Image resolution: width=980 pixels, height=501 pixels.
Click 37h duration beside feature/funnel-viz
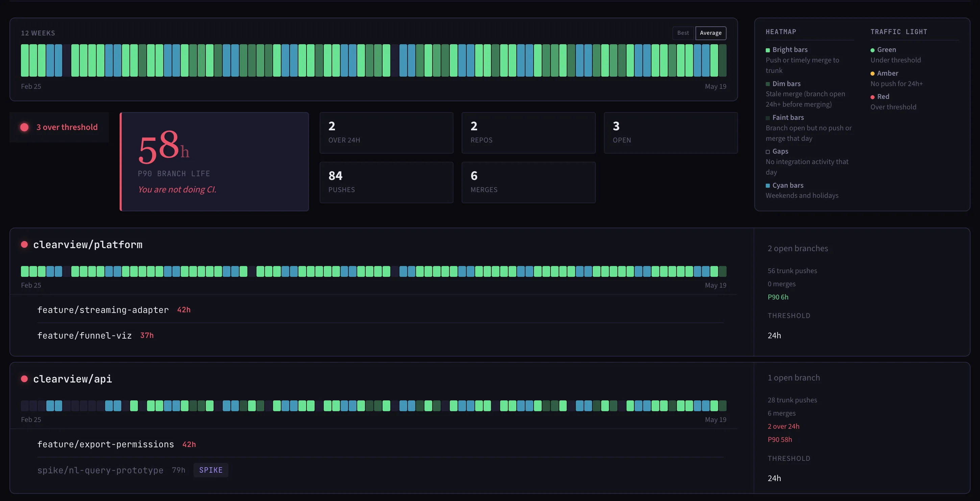tap(147, 335)
